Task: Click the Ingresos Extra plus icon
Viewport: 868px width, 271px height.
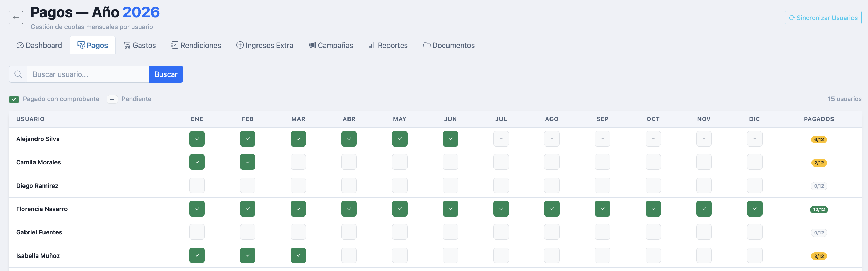Action: 240,45
